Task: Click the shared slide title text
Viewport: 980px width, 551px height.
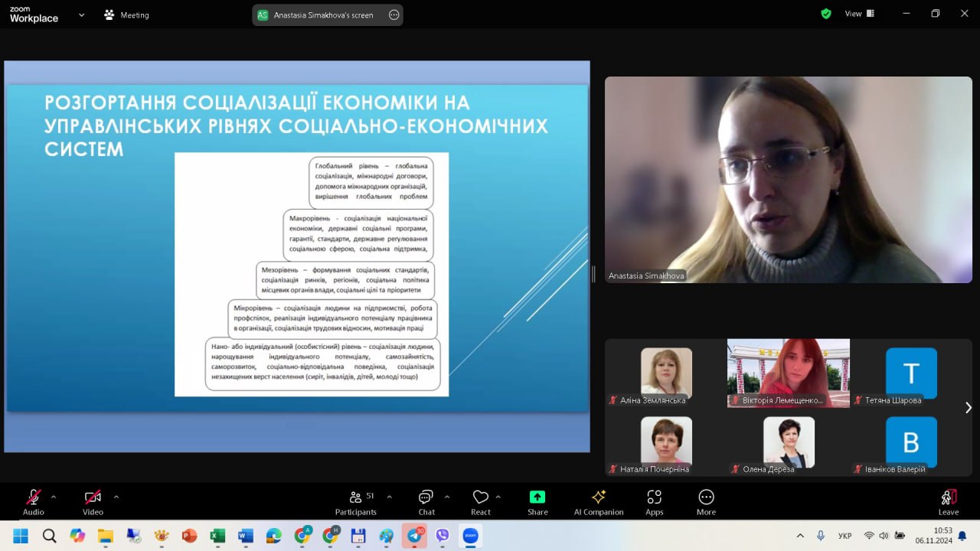Action: click(296, 126)
